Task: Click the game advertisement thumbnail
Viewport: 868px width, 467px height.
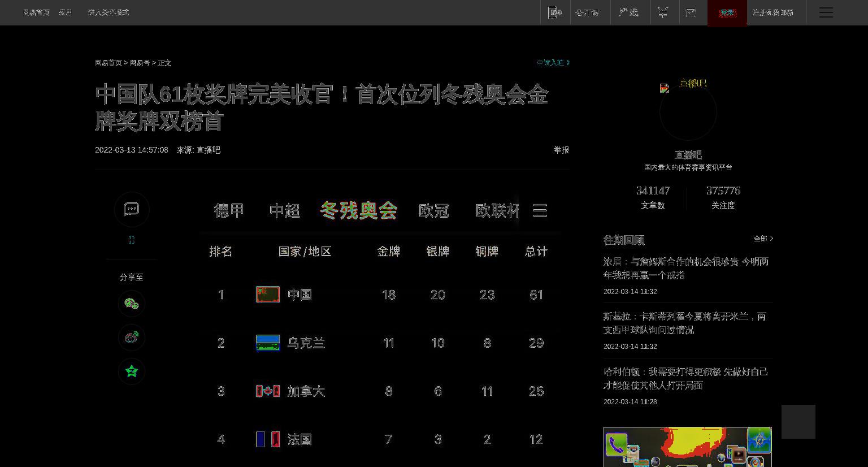Action: coord(688,447)
